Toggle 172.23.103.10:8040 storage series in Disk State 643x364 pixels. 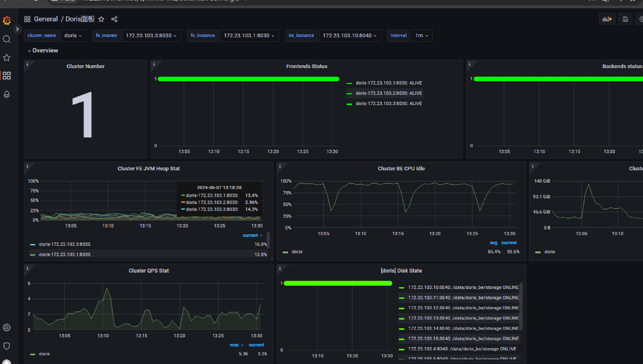coord(463,287)
